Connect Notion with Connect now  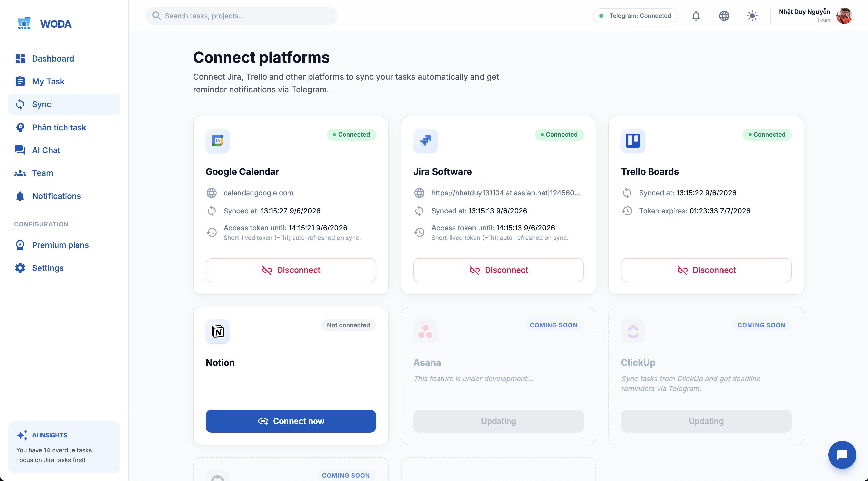(291, 421)
